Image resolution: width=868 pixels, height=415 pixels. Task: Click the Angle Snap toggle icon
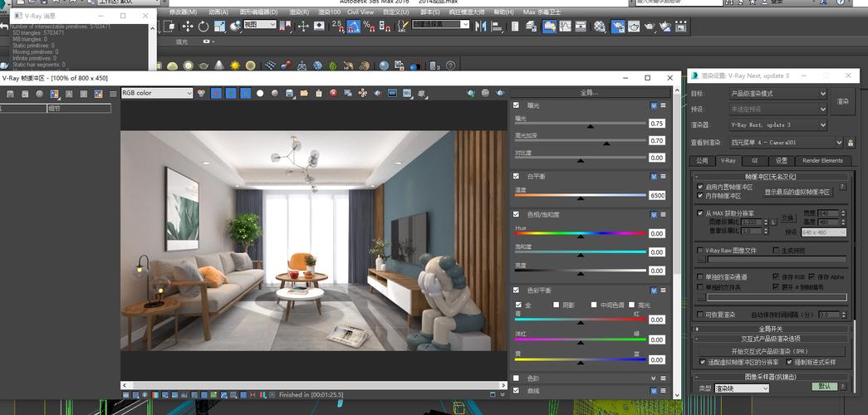(354, 27)
